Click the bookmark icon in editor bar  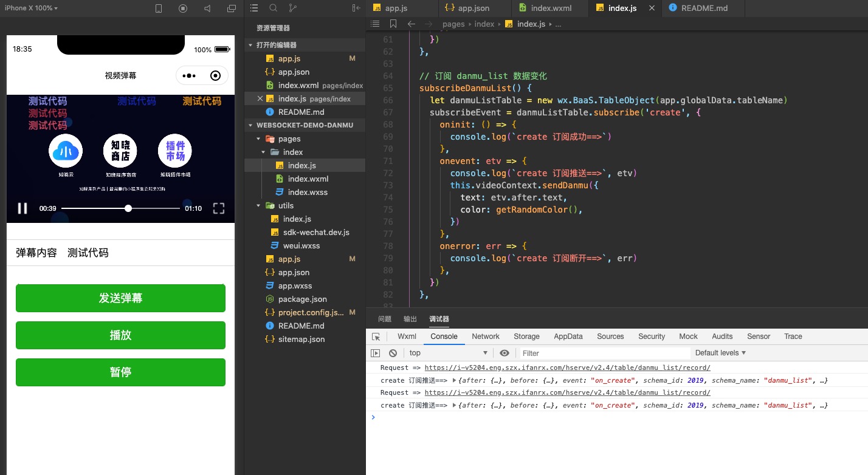coord(393,24)
